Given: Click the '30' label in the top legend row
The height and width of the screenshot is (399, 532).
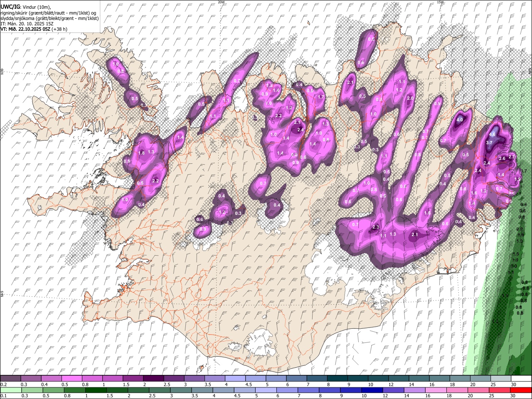Looking at the screenshot, I should point(513,384).
